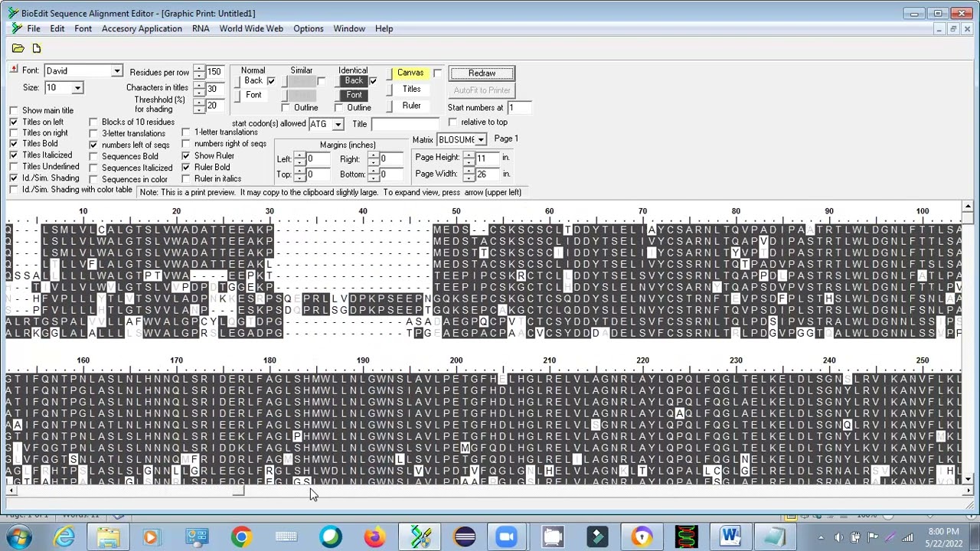Uncheck Titles on left
Screen dimensions: 980x551
pos(14,122)
